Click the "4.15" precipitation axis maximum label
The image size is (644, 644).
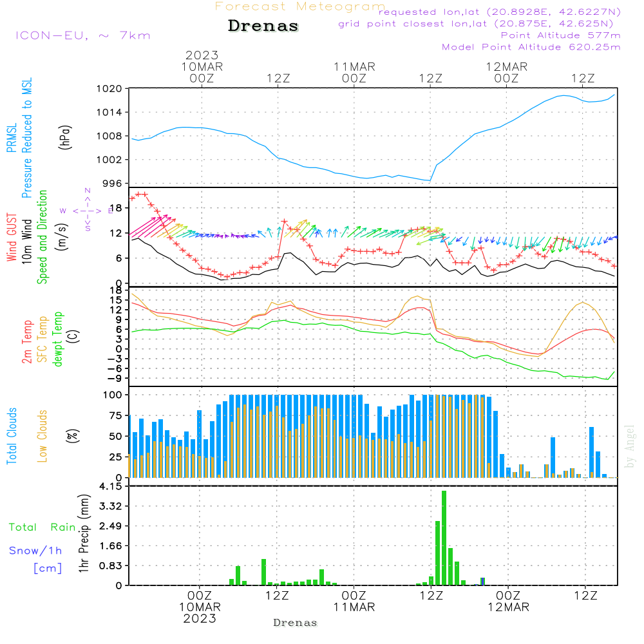109,486
